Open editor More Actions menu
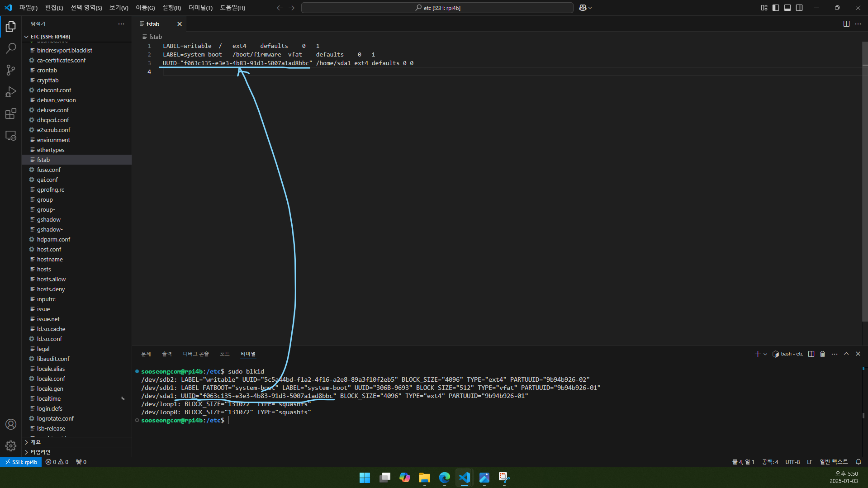Viewport: 868px width, 488px height. pyautogui.click(x=858, y=24)
